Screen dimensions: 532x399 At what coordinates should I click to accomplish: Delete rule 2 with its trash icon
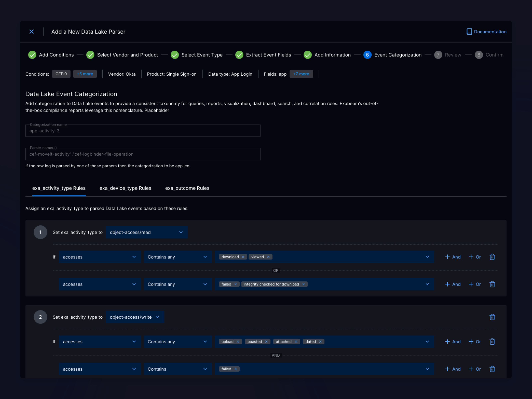492,317
